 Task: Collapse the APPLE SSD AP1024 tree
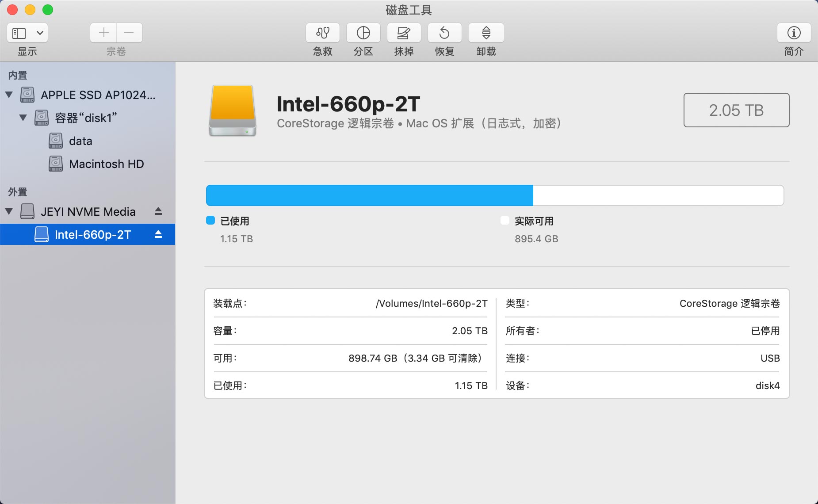point(9,95)
